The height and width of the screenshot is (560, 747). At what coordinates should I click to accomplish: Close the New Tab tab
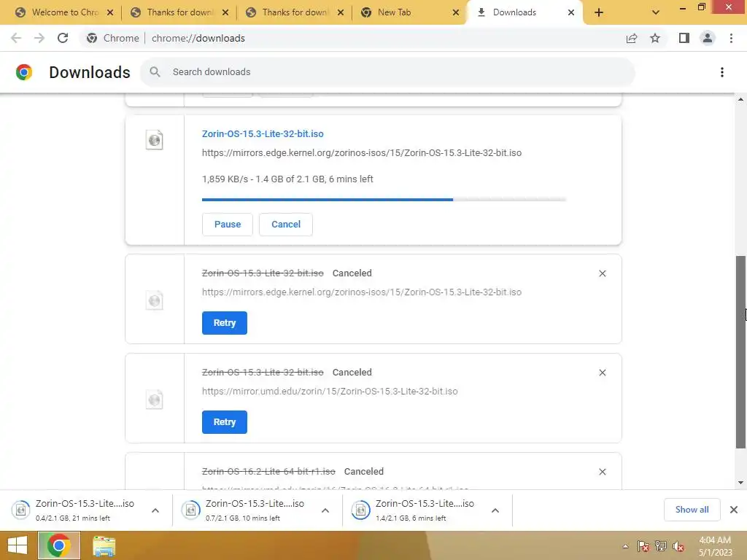(x=455, y=12)
